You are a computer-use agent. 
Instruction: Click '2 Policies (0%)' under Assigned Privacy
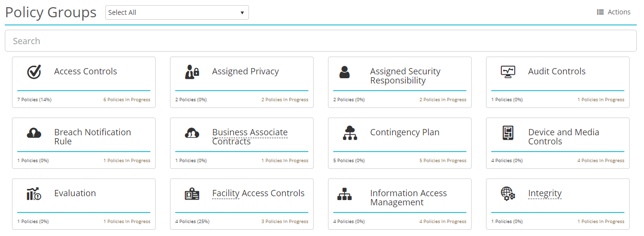coord(191,100)
